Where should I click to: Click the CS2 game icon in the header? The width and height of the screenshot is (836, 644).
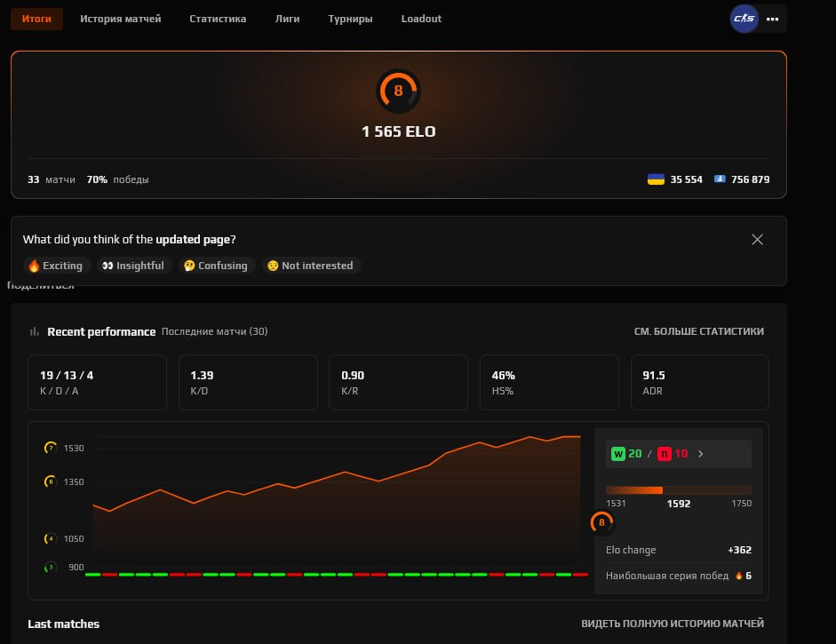[x=744, y=18]
